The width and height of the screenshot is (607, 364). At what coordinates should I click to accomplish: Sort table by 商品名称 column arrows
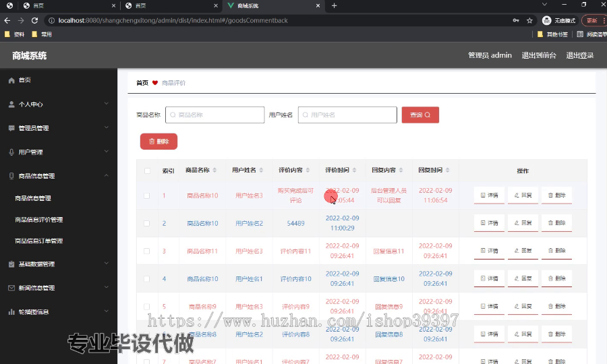point(214,170)
